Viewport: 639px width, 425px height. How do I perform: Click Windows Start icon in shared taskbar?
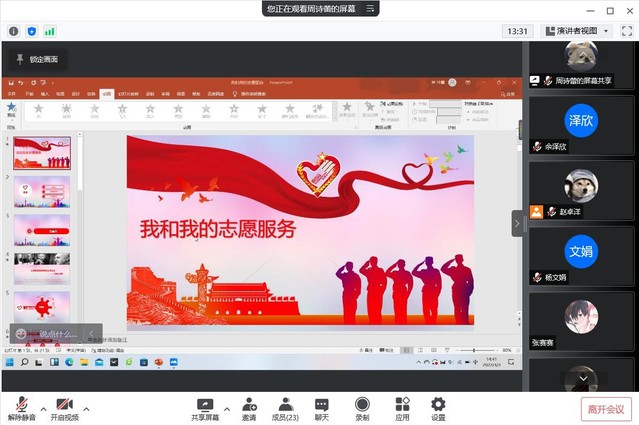(10, 362)
